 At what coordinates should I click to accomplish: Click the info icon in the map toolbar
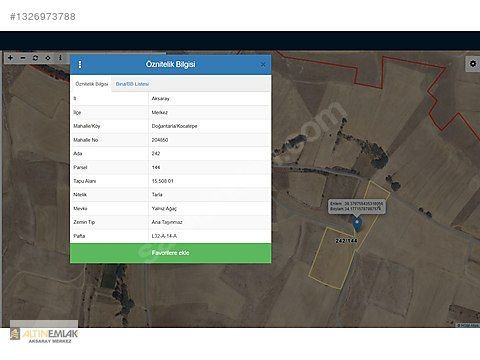(60, 58)
